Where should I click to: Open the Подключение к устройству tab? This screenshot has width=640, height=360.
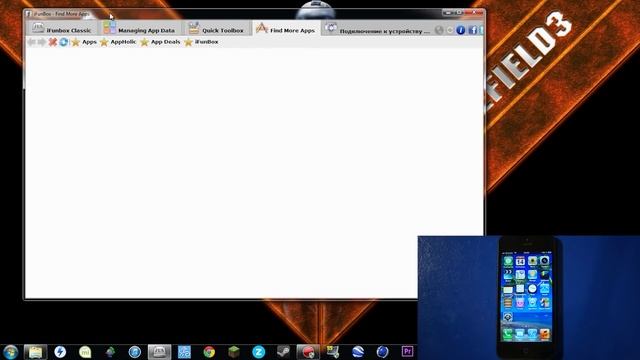[x=378, y=29]
